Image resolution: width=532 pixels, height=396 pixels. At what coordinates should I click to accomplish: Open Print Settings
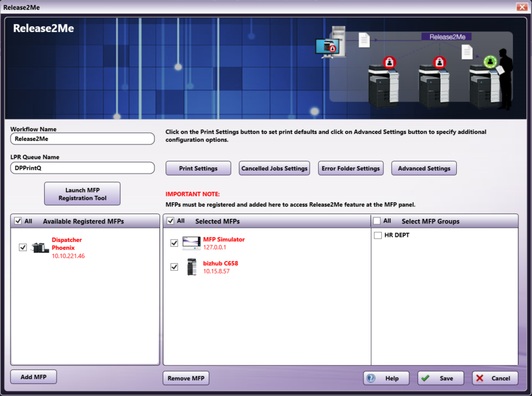tap(198, 168)
